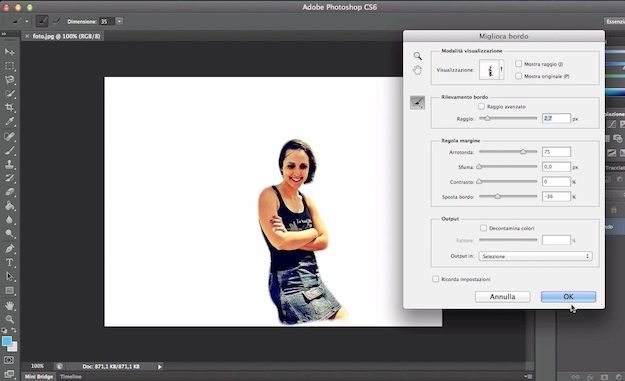This screenshot has height=381, width=625.
Task: Choose the Hand tool in left toolbar
Action: (x=10, y=306)
